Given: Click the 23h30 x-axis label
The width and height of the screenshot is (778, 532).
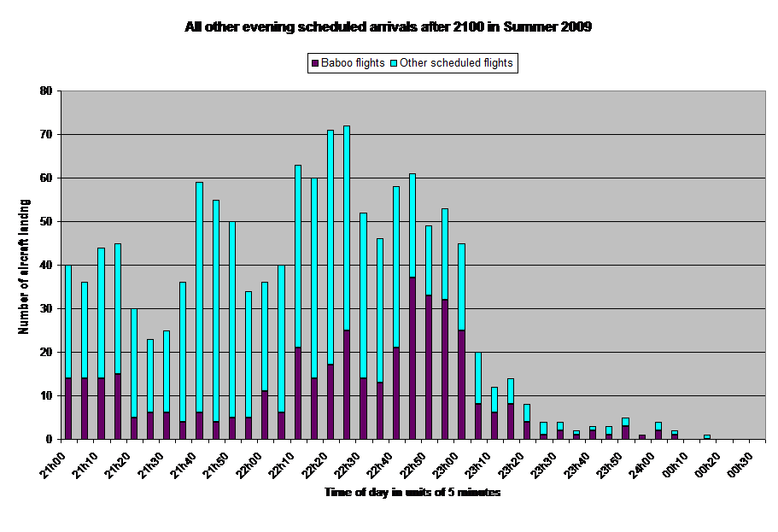Looking at the screenshot, I should (x=544, y=465).
